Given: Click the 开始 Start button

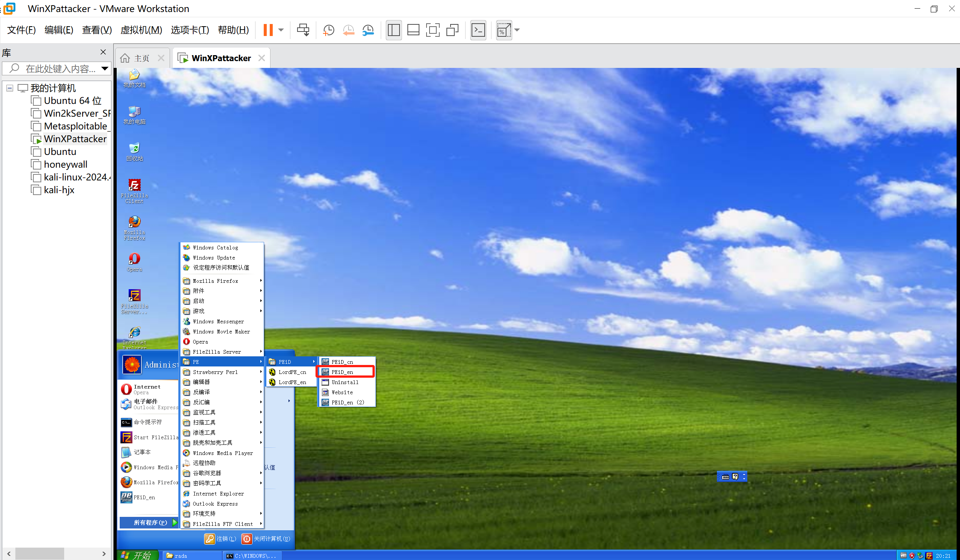Looking at the screenshot, I should (x=137, y=555).
